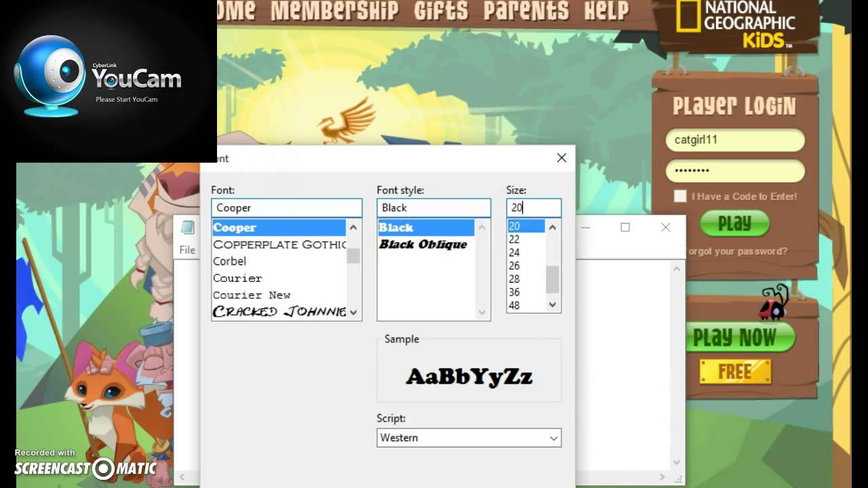Select font size 24
The image size is (868, 488).
tap(526, 253)
